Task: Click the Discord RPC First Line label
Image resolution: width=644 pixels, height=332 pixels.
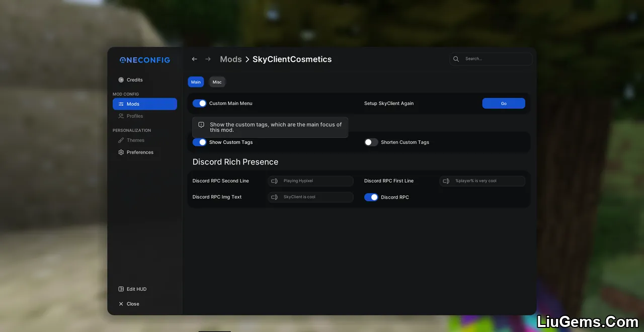Action: pos(389,181)
